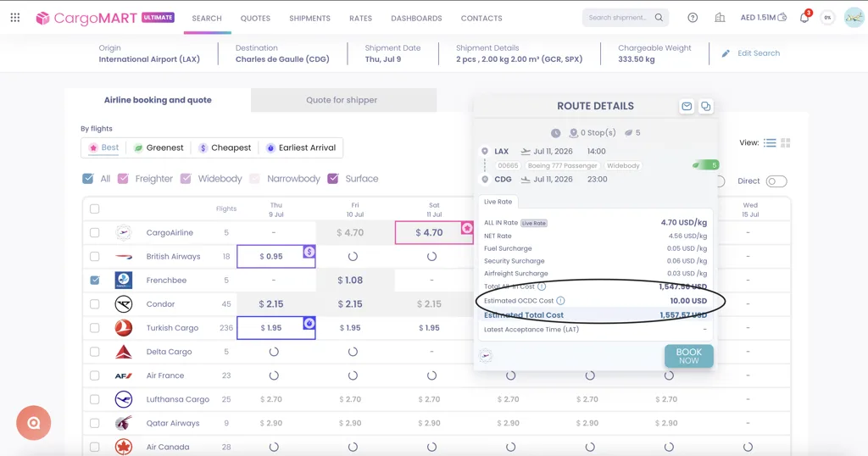Select British Airways $0.95 Thursday rate

tap(276, 257)
